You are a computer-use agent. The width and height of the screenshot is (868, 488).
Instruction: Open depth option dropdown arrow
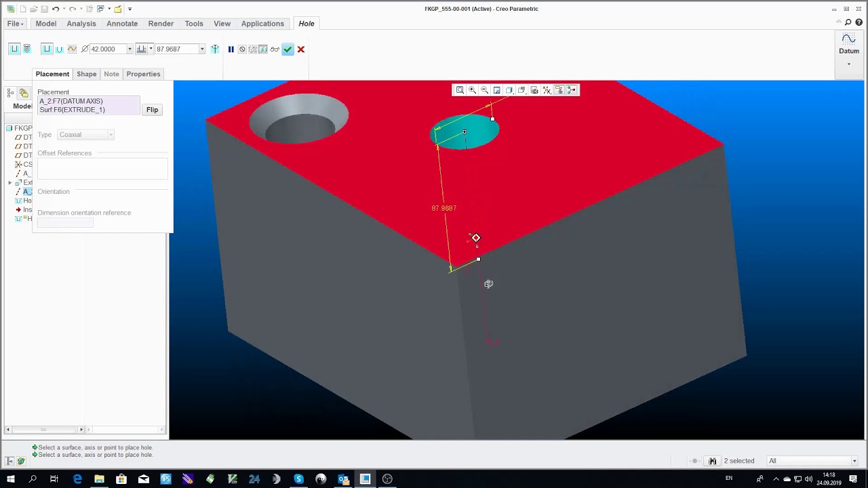click(151, 49)
